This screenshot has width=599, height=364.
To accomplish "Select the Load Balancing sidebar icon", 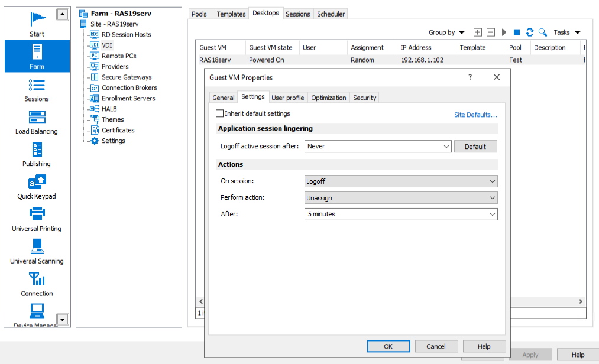I will 37,122.
